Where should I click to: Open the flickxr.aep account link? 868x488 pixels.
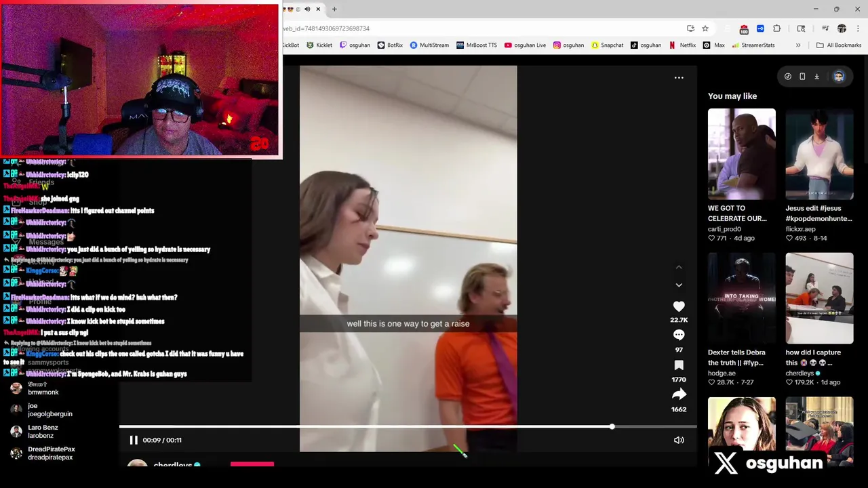(x=800, y=229)
